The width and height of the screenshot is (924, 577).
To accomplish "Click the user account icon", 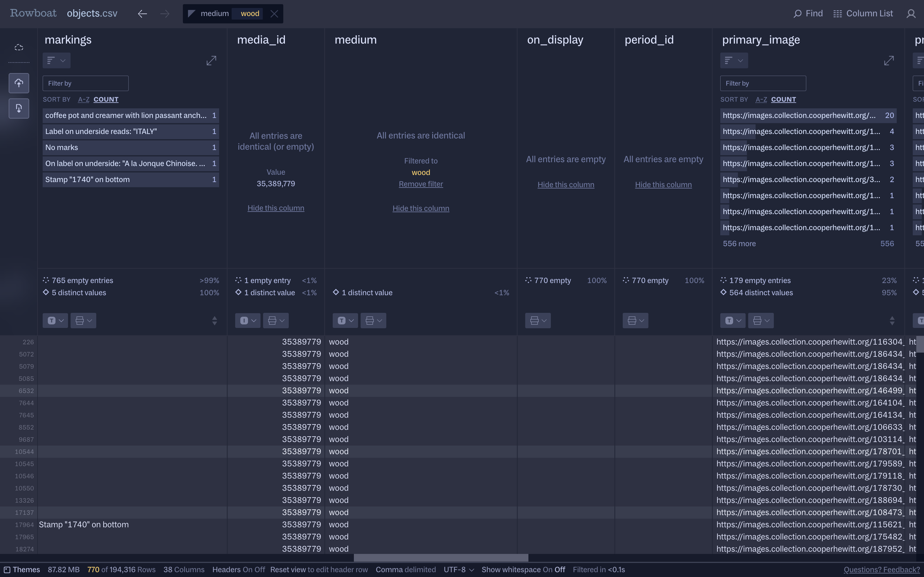I will [x=911, y=14].
